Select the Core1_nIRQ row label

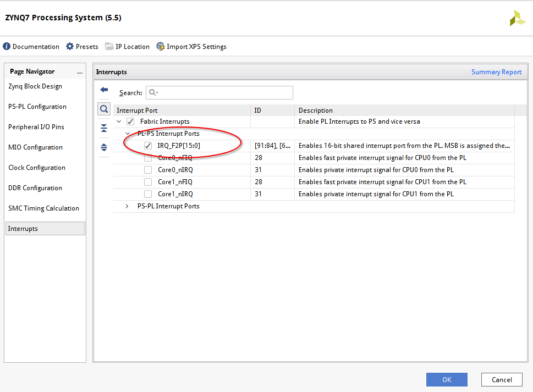[x=175, y=194]
